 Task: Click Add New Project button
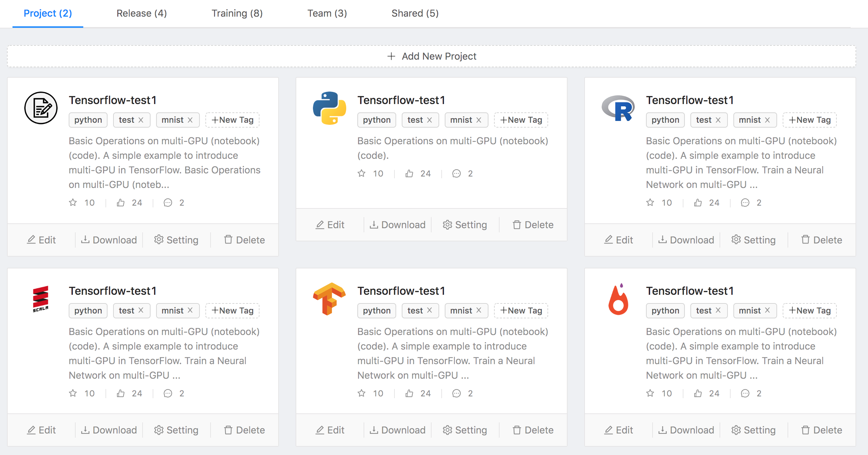(x=432, y=56)
